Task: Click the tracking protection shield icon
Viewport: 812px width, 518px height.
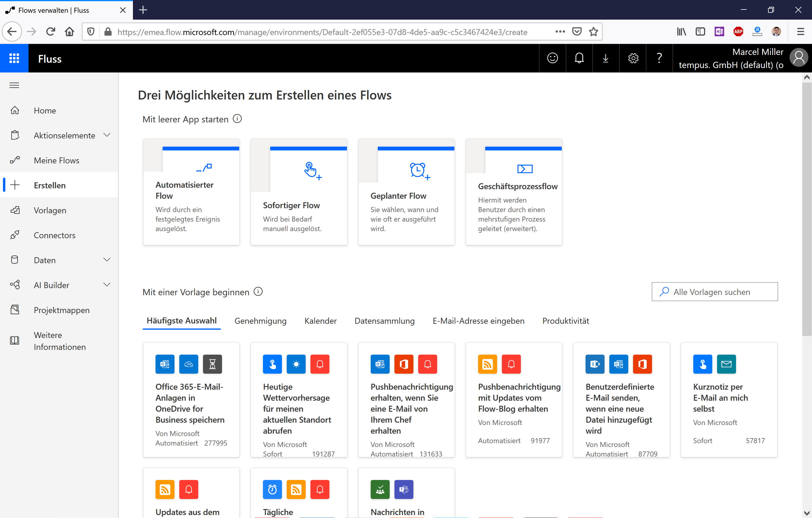Action: pos(91,32)
